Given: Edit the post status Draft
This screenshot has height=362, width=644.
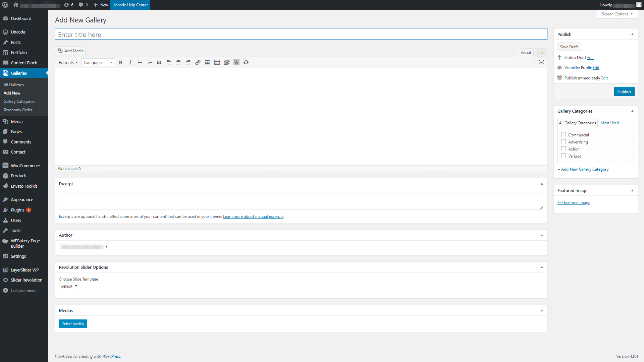Looking at the screenshot, I should tap(590, 58).
